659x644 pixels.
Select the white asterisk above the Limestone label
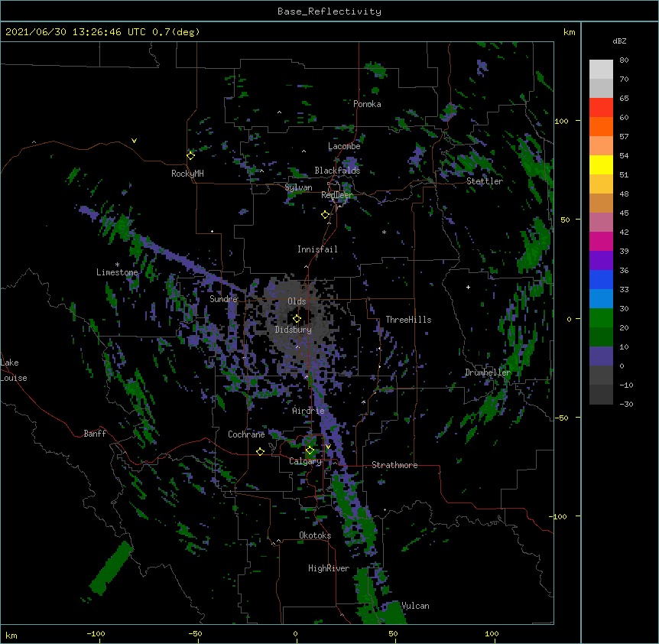(x=117, y=265)
